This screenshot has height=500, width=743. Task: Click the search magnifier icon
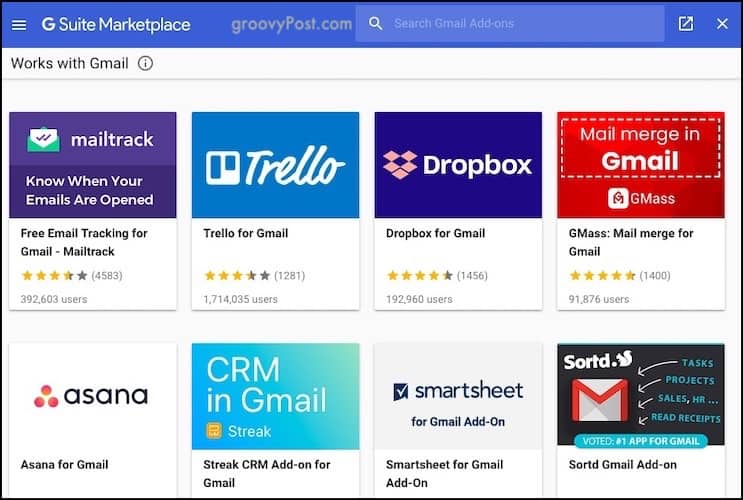click(375, 23)
